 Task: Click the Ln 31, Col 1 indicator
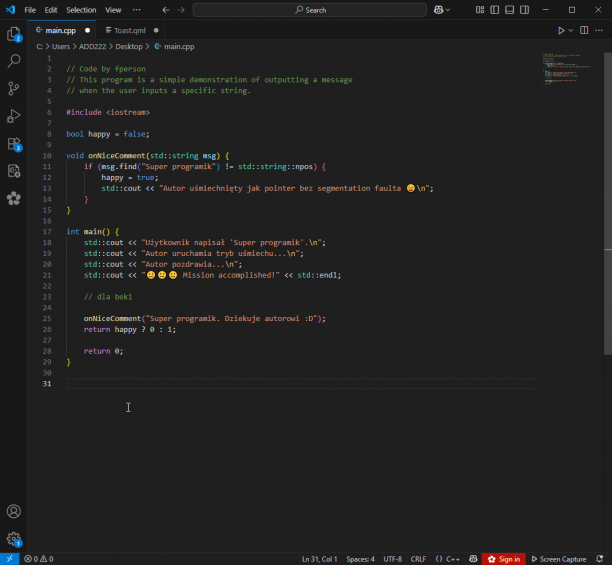(x=319, y=559)
